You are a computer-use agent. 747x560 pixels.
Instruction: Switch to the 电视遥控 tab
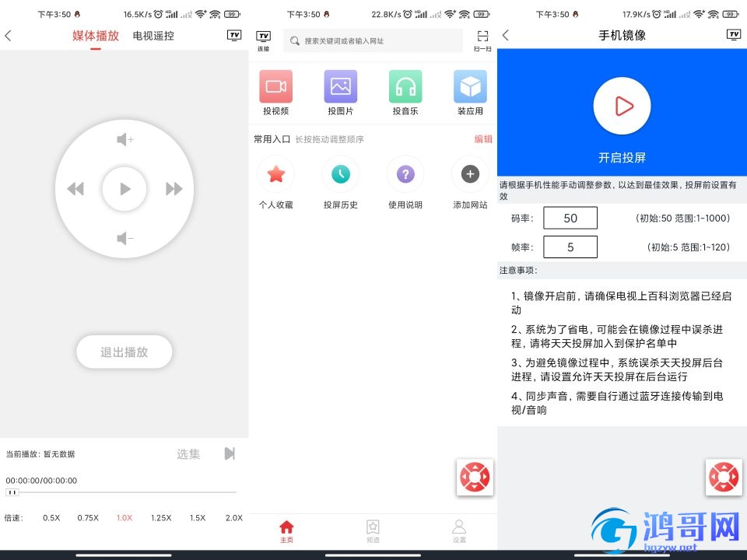pyautogui.click(x=153, y=36)
